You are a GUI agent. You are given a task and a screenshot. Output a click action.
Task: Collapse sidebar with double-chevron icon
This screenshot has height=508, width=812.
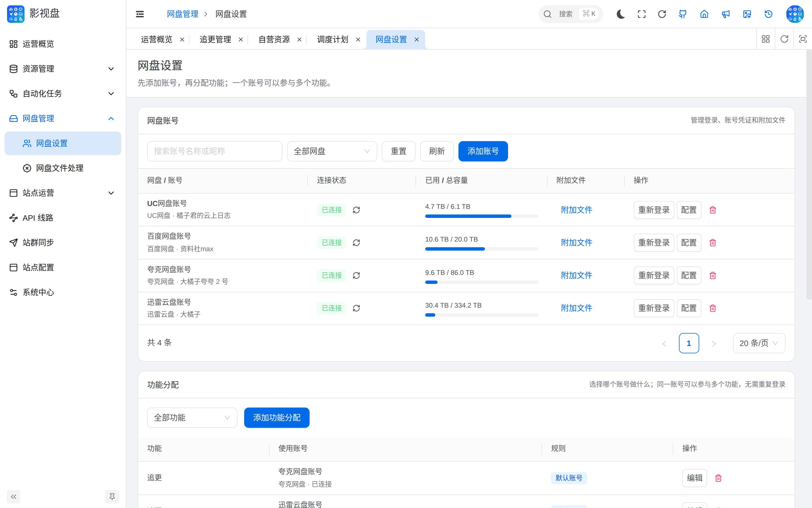[x=14, y=497]
